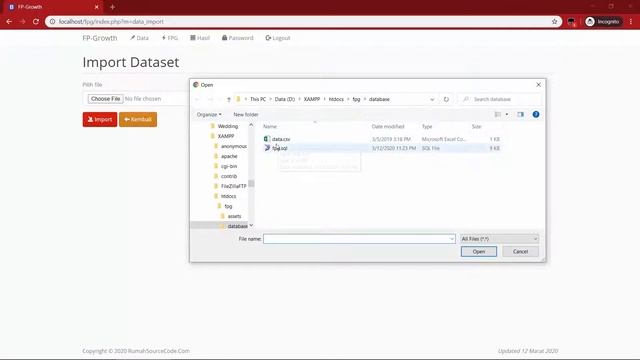Open help with the blue question icon
Screen dimensions: 640x360
(x=536, y=115)
